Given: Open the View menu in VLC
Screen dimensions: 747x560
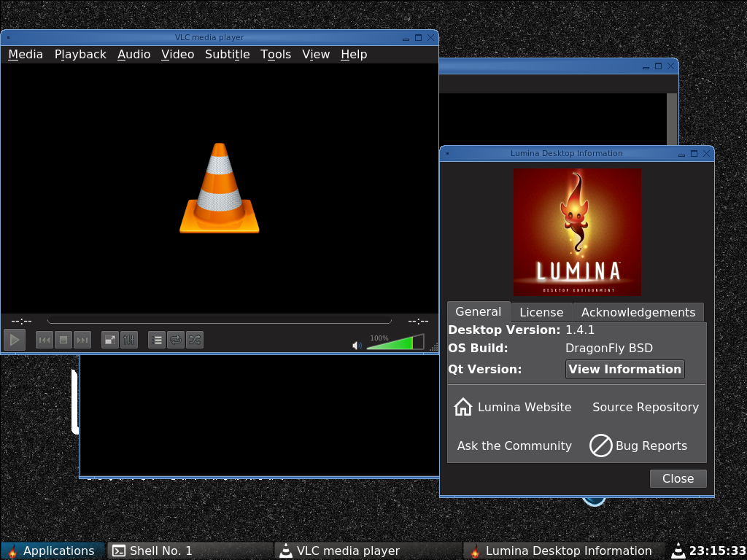Looking at the screenshot, I should [x=316, y=54].
